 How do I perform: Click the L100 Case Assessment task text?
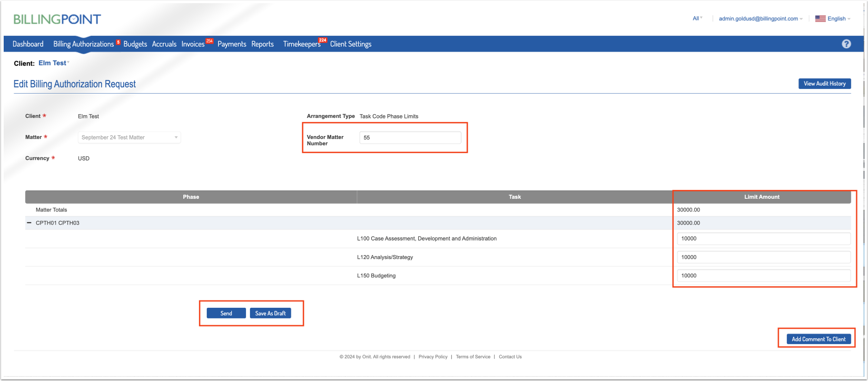tap(427, 239)
